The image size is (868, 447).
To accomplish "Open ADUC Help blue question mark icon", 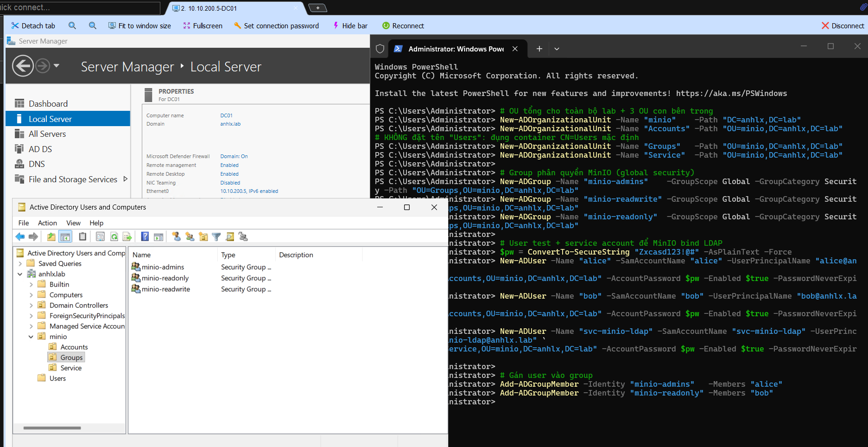I will 145,237.
